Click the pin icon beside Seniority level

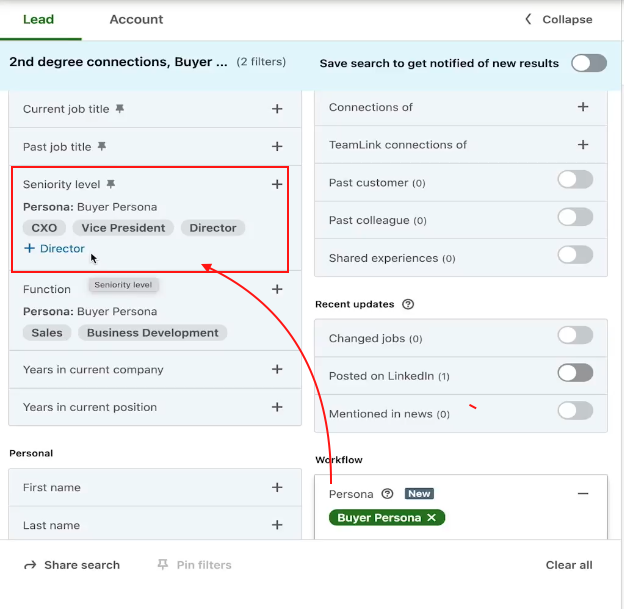coord(111,185)
